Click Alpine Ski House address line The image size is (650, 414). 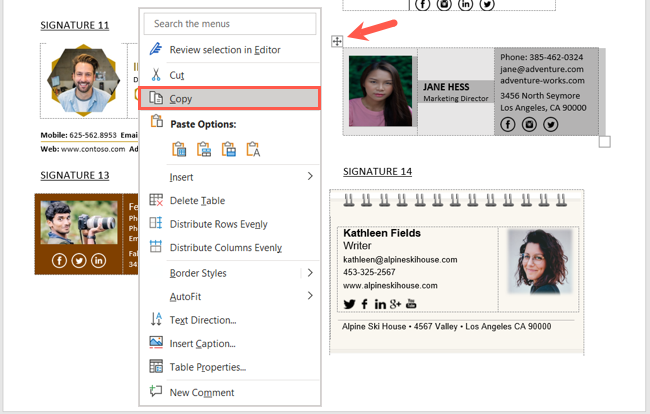pos(446,327)
